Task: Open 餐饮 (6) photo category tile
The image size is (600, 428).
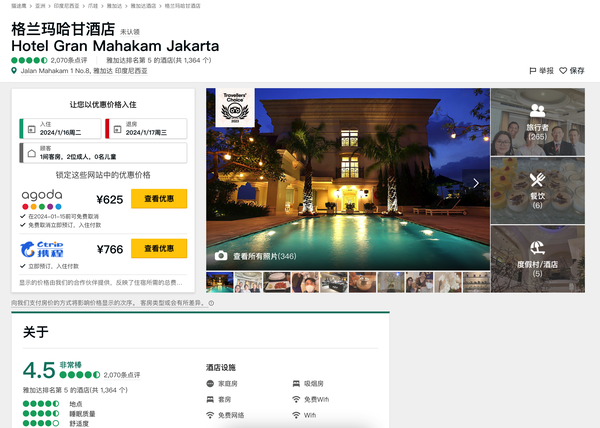Action: coord(538,190)
